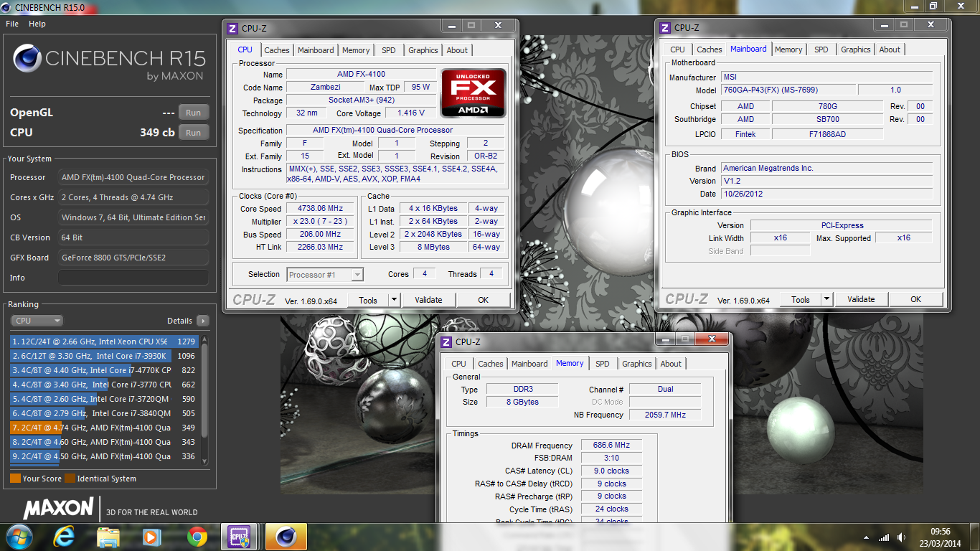Click the DRAM Frequency value 686.6 MHz
This screenshot has width=980, height=551.
click(x=611, y=446)
